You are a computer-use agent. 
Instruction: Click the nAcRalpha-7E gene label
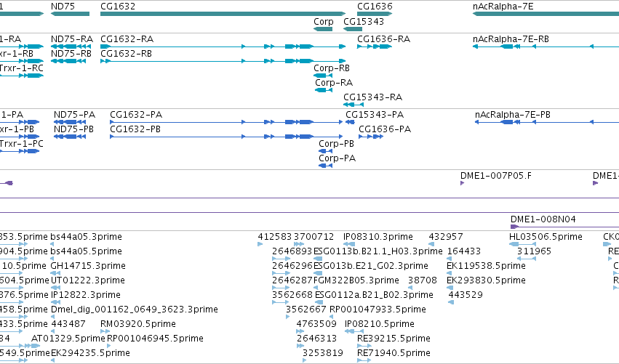coord(503,7)
